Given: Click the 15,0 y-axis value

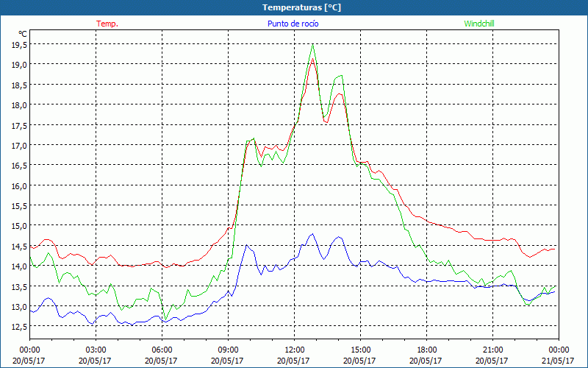Looking at the screenshot, I should tap(18, 226).
